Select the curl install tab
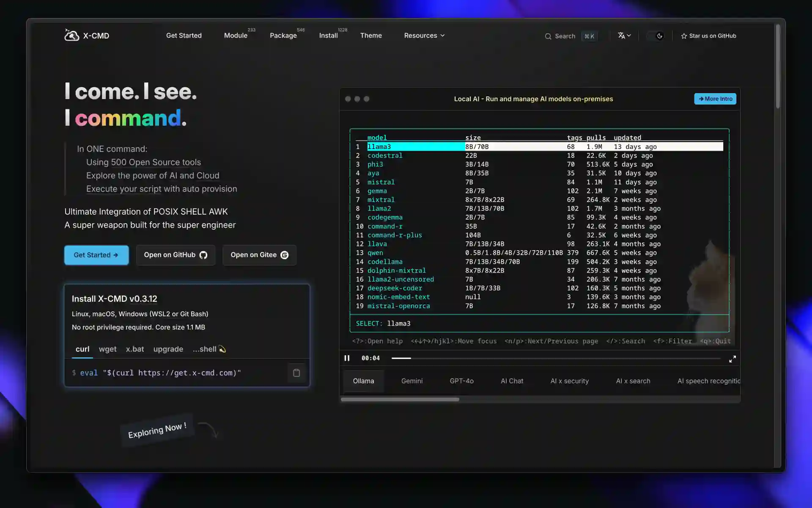Image resolution: width=812 pixels, height=508 pixels. point(82,349)
